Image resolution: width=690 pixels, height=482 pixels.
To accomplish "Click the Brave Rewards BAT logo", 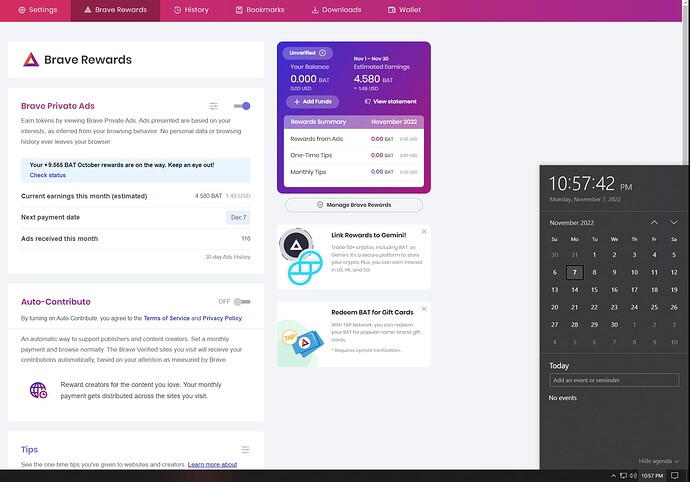I will coord(31,59).
